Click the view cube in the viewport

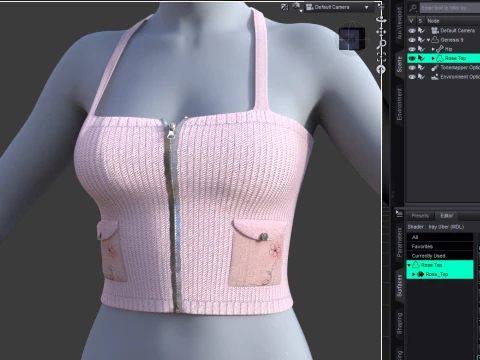[352, 38]
